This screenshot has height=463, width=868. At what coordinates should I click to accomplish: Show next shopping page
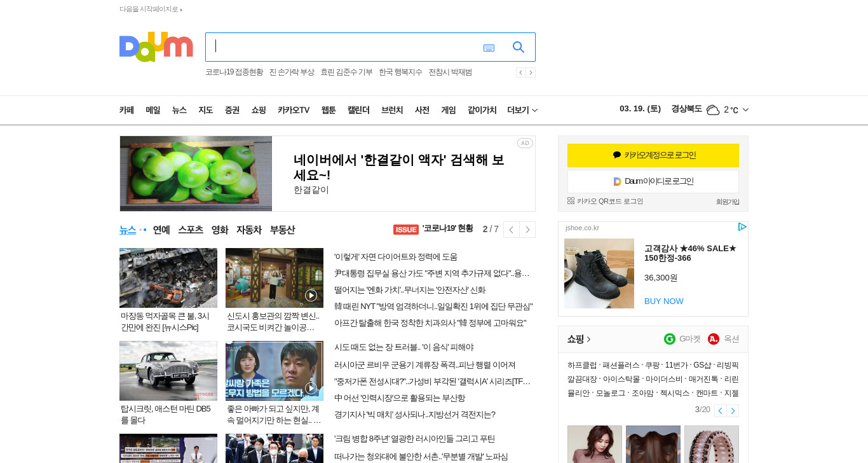pyautogui.click(x=733, y=411)
